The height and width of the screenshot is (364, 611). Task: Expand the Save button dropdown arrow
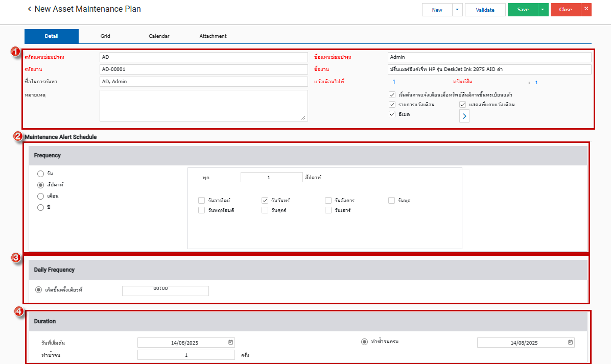543,10
